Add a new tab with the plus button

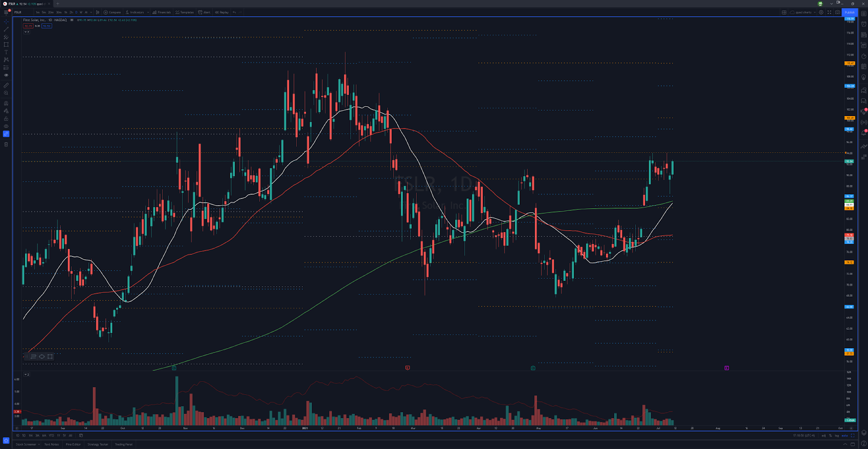click(58, 4)
